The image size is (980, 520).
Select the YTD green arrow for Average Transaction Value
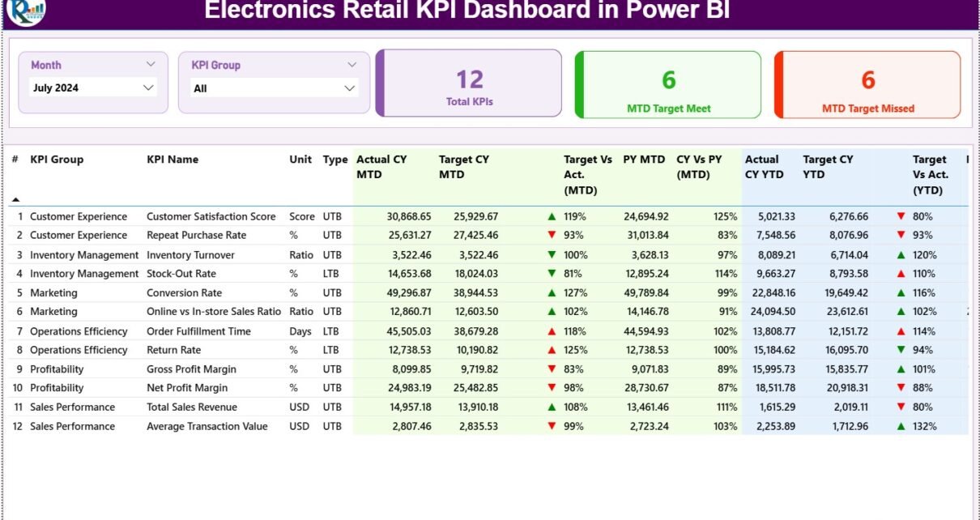point(901,426)
